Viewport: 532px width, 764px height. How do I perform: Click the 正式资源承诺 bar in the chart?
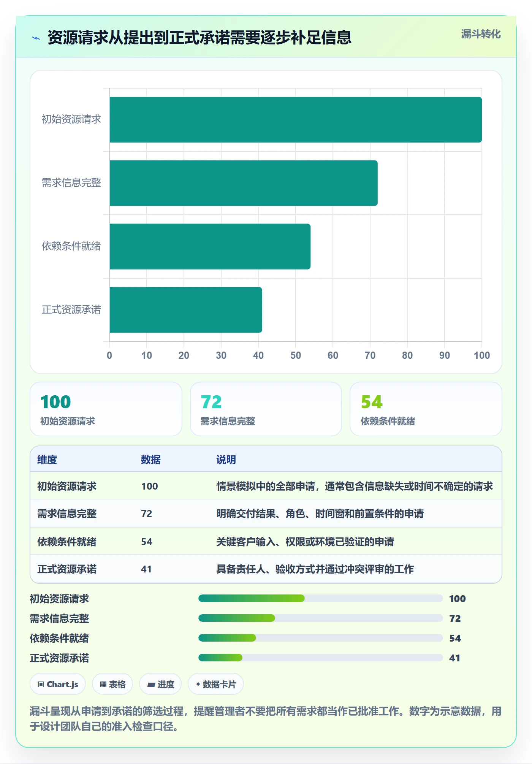pyautogui.click(x=186, y=310)
